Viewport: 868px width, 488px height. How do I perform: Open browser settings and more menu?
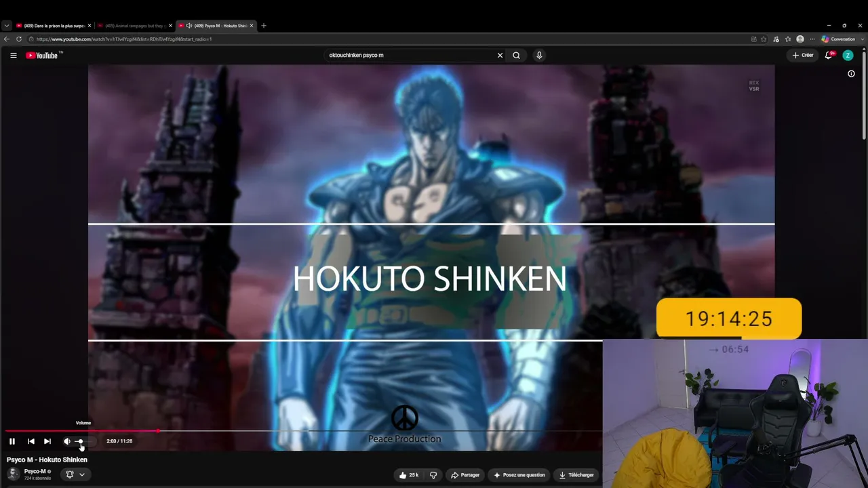coord(812,39)
